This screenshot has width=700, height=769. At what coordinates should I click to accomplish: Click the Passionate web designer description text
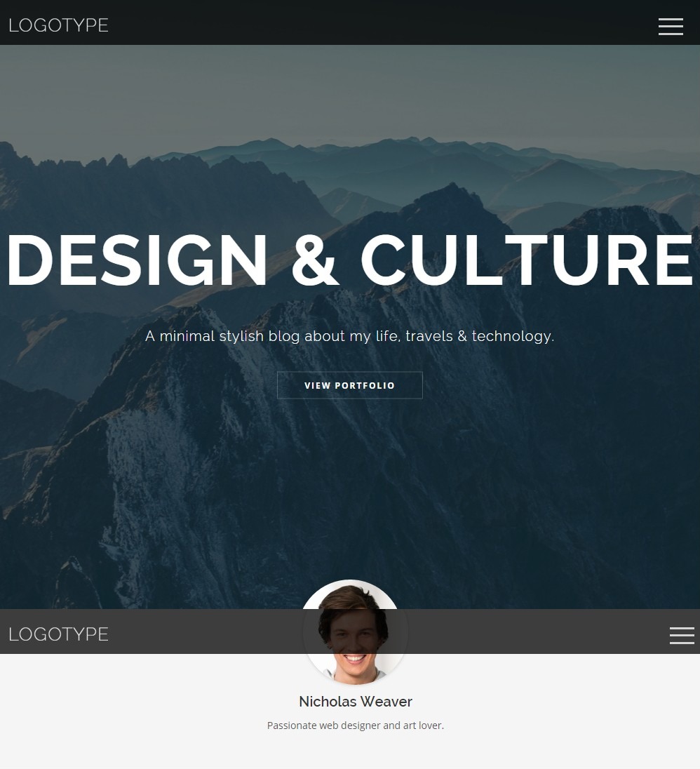click(x=356, y=725)
